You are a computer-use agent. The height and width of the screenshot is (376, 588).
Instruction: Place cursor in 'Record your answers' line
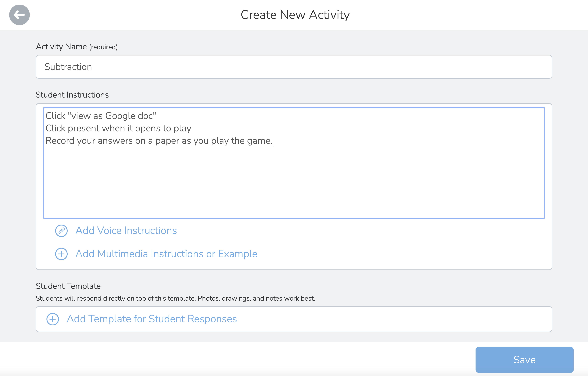(159, 141)
